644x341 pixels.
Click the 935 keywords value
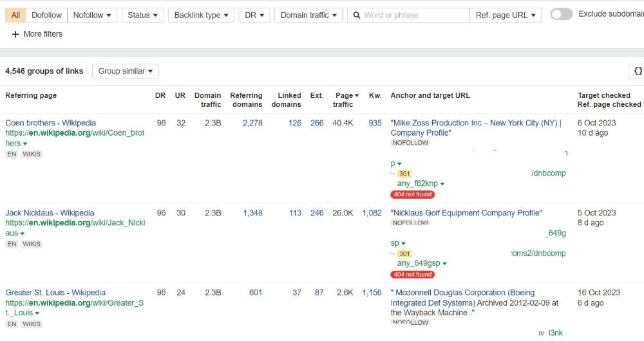point(375,123)
